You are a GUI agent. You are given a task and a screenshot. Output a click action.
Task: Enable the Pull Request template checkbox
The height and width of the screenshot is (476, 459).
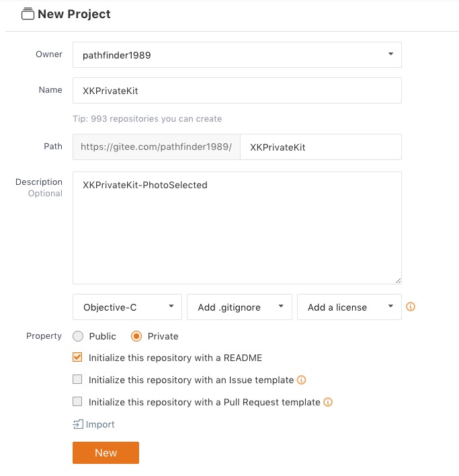[x=77, y=402]
